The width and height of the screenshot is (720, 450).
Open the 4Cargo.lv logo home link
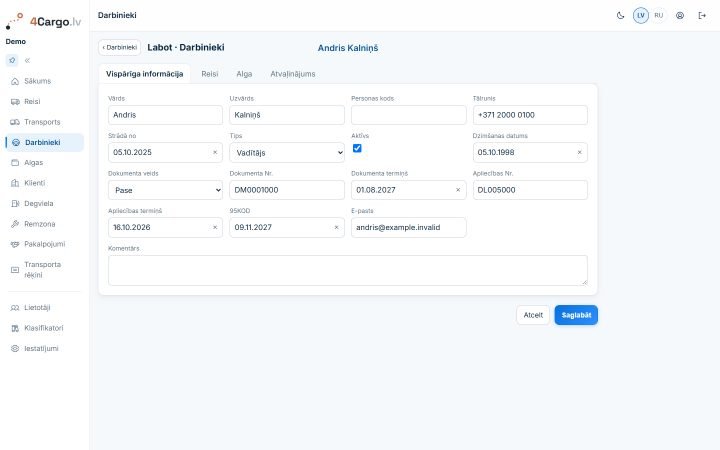(44, 21)
